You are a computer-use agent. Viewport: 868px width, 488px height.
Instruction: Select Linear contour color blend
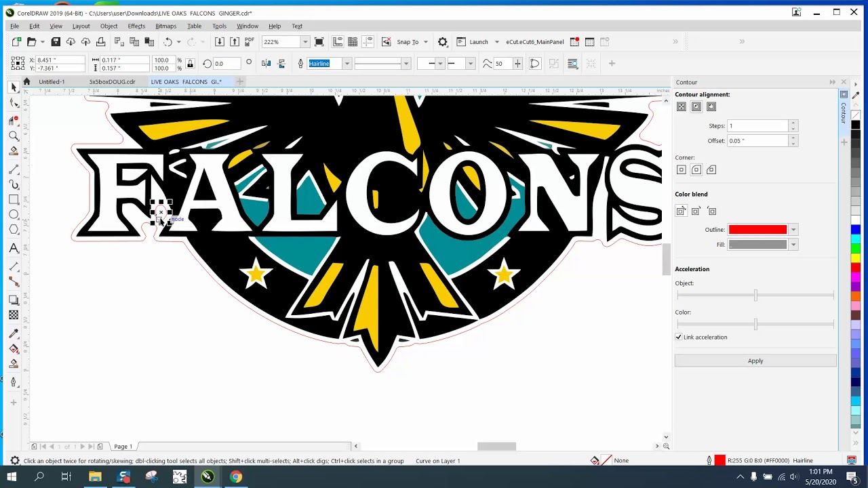[x=681, y=211]
